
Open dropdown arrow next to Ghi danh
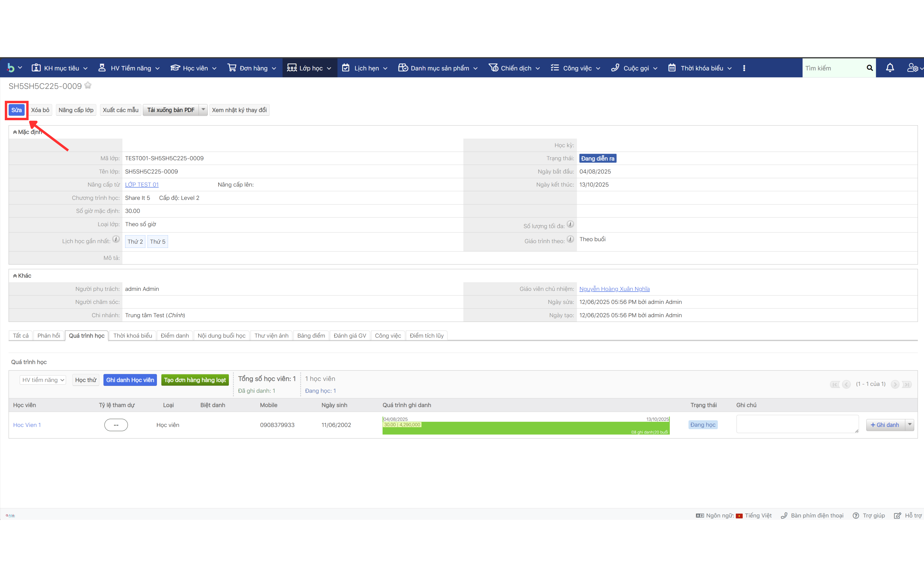(x=910, y=424)
